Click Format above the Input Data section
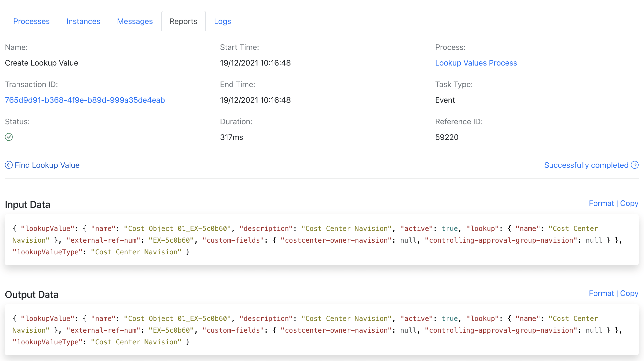Viewport: 644px width, 361px height. pyautogui.click(x=601, y=203)
